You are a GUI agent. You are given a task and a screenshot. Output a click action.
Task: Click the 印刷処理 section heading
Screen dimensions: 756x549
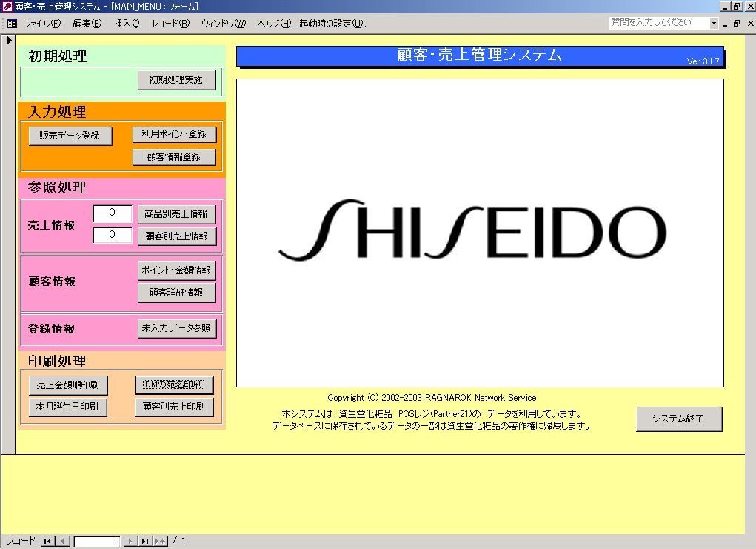[57, 362]
